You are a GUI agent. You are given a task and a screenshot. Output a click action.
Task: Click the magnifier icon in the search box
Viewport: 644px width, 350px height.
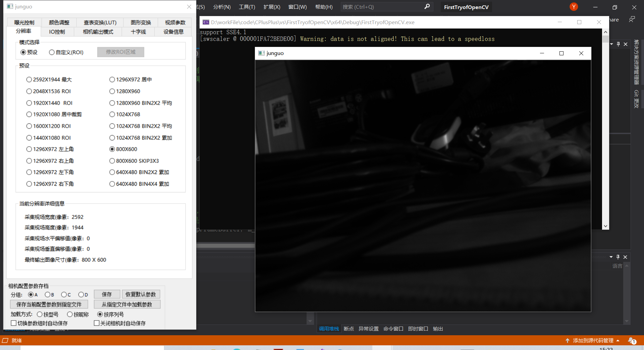(x=427, y=7)
